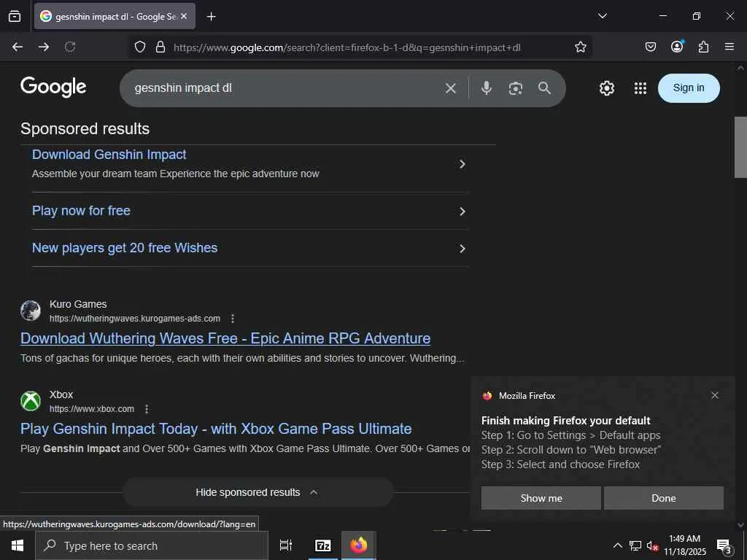This screenshot has width=747, height=560.
Task: Go back to previous page
Action: point(18,47)
